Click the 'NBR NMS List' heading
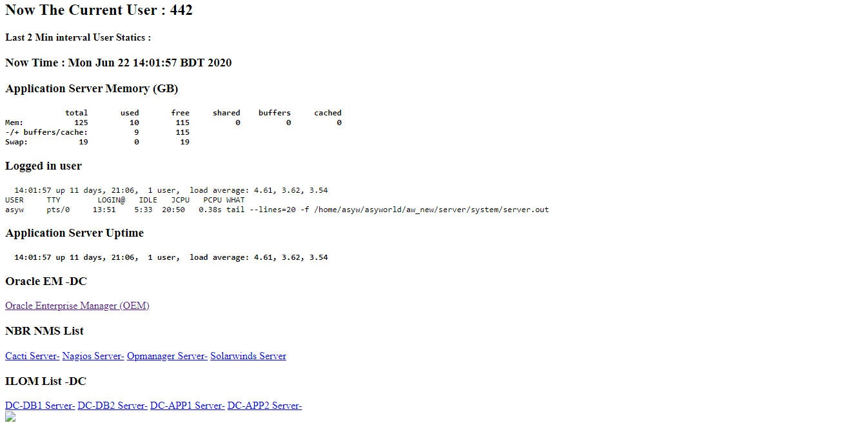 pos(44,331)
